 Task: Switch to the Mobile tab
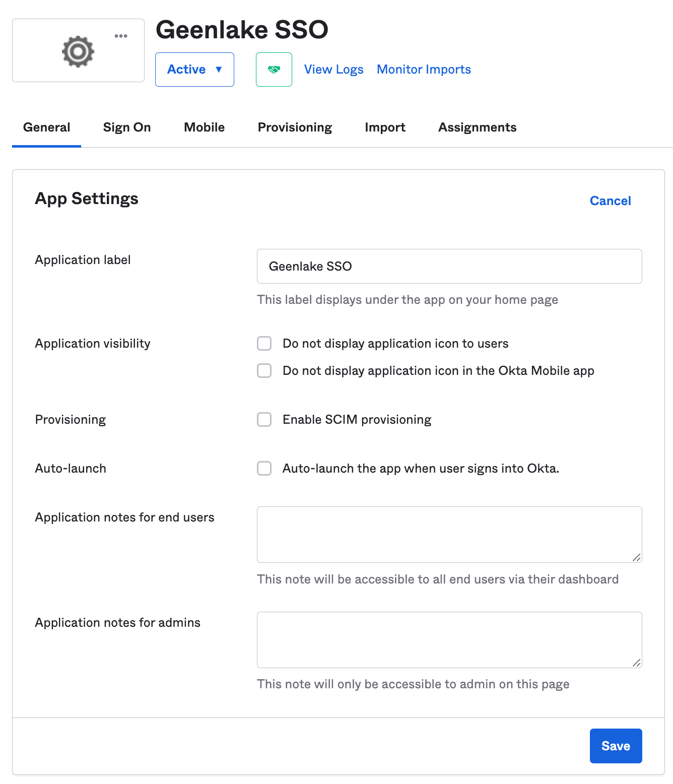click(x=204, y=127)
